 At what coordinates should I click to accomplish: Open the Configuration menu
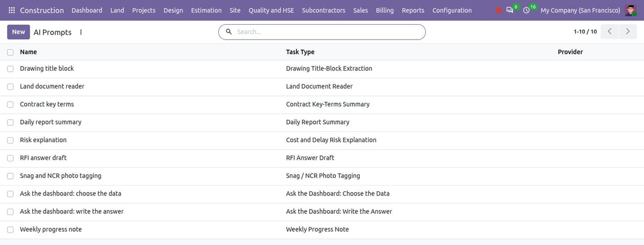click(x=452, y=10)
